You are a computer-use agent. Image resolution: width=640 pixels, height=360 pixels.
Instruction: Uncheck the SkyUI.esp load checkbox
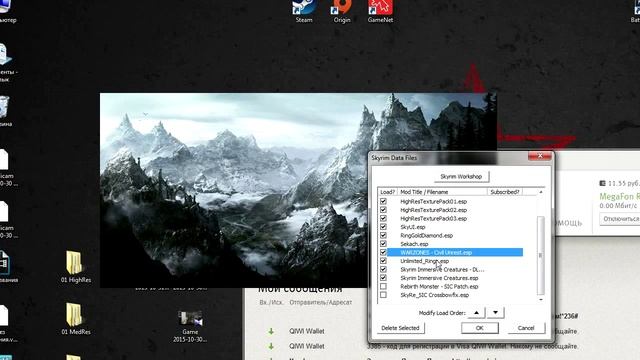[x=383, y=227]
